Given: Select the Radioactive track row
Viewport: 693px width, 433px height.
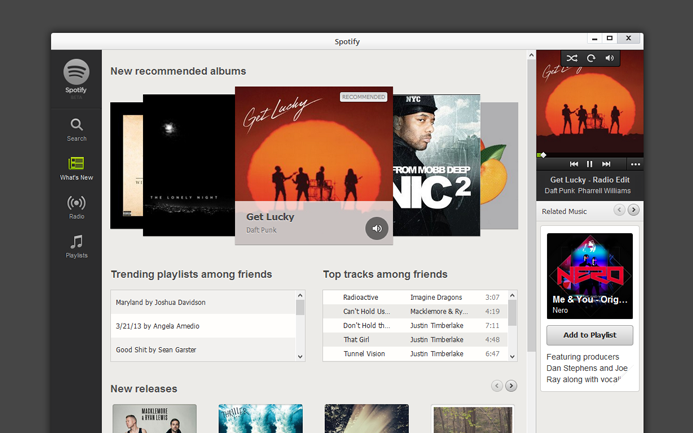Looking at the screenshot, I should point(415,297).
